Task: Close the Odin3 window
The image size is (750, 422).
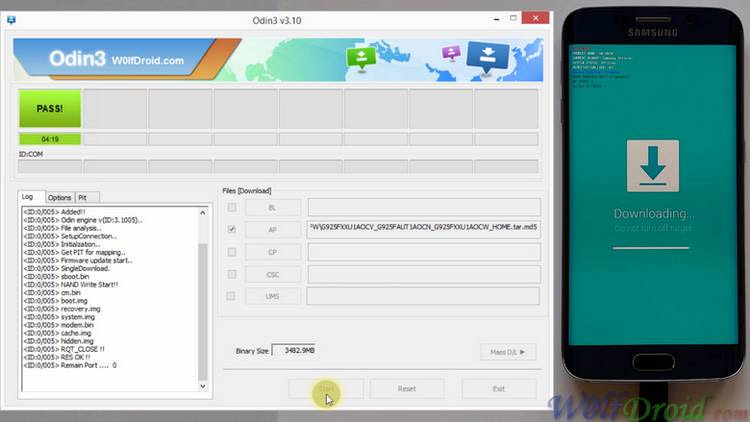Action: pos(535,18)
